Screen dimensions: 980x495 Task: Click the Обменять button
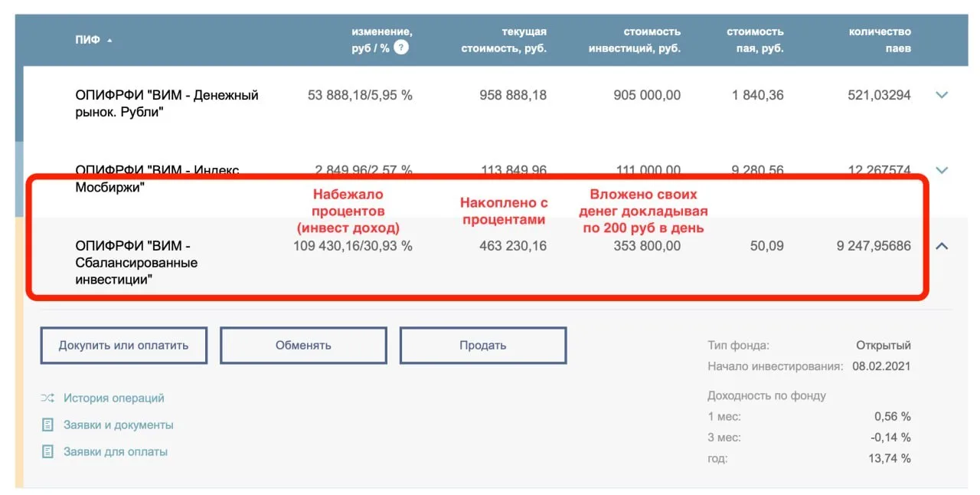pyautogui.click(x=303, y=345)
